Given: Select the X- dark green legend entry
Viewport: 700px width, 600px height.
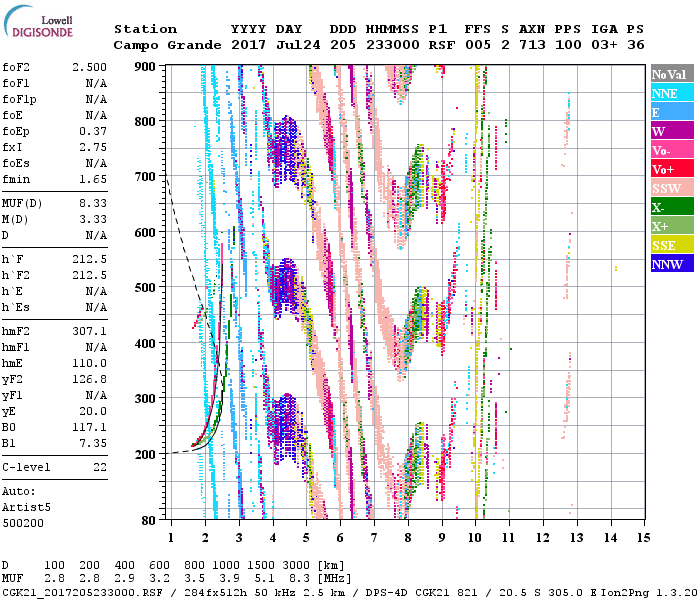Looking at the screenshot, I should click(x=671, y=207).
